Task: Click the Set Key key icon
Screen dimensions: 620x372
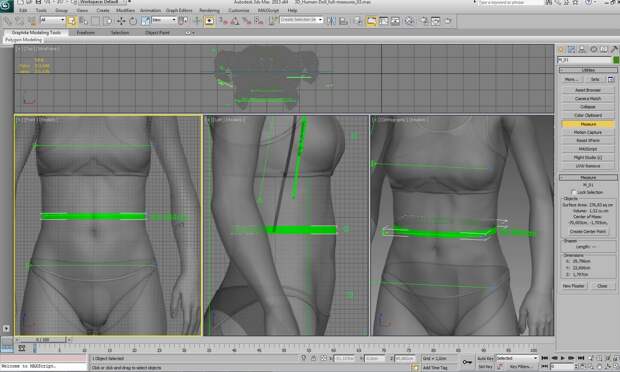Action: (467, 362)
